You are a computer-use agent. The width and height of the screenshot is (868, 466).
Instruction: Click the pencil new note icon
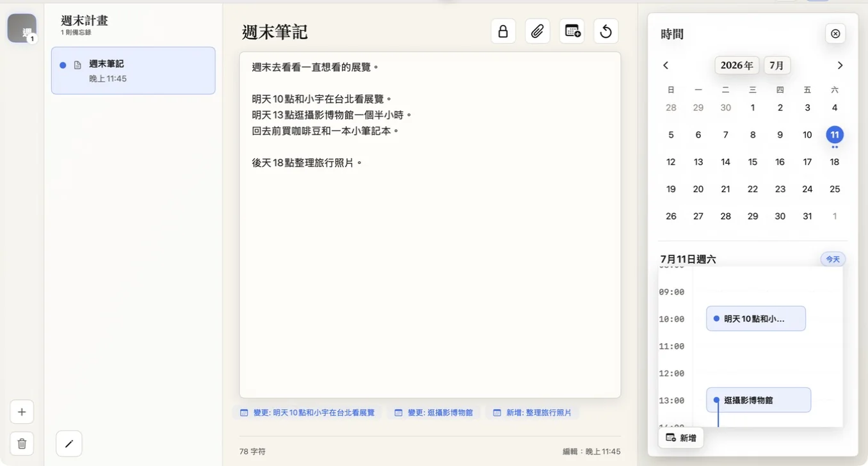click(x=69, y=444)
